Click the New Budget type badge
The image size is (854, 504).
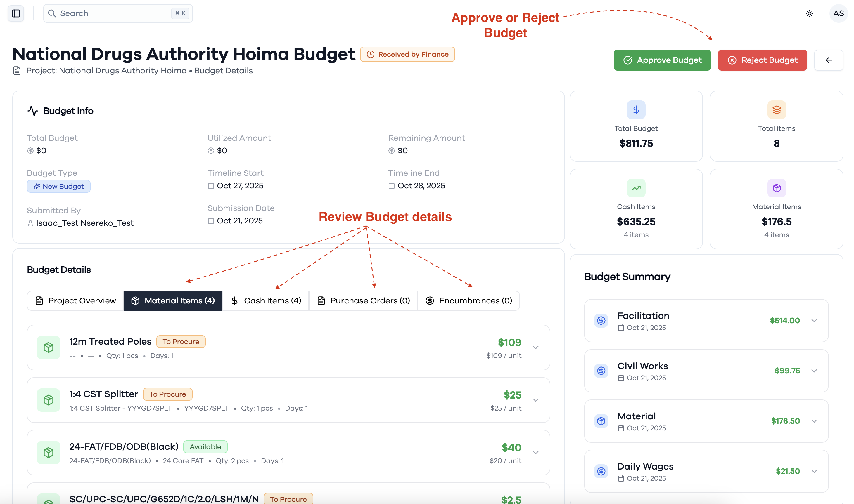tap(59, 186)
